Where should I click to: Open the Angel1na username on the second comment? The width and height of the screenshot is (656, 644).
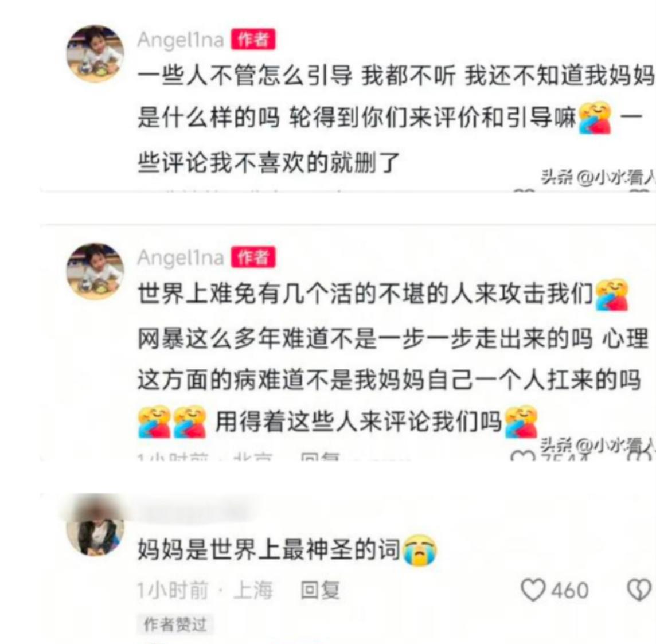tap(181, 257)
